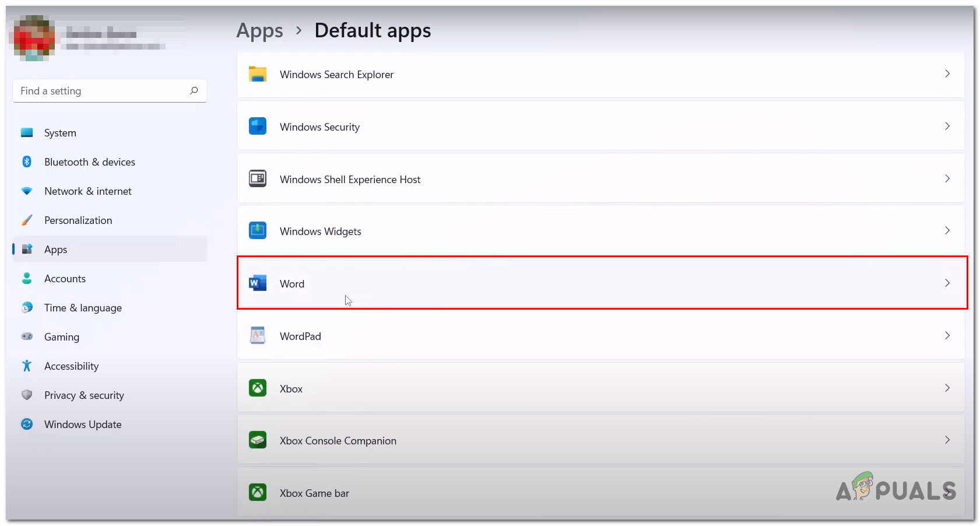The image size is (980, 526).
Task: Select Windows Update in the sidebar
Action: 83,425
